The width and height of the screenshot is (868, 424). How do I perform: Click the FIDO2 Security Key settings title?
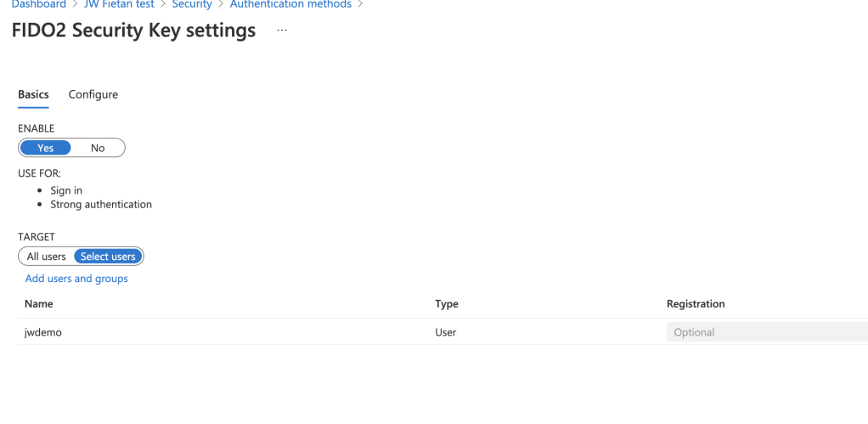134,31
